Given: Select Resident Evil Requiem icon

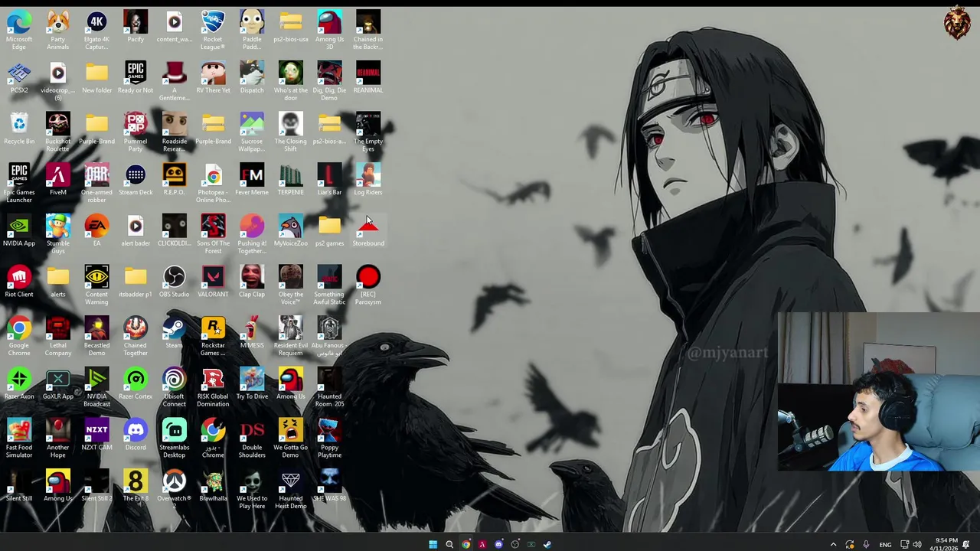Looking at the screenshot, I should [x=291, y=337].
